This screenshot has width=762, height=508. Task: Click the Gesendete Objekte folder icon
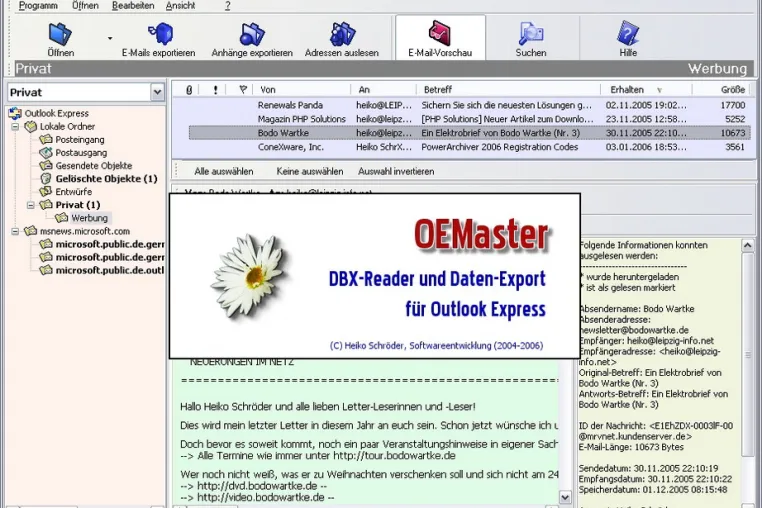tap(46, 166)
